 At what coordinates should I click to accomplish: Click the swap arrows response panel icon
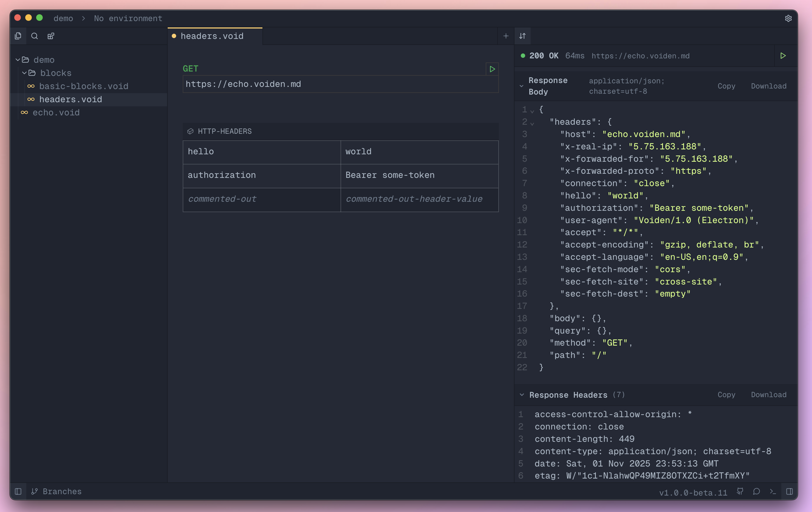click(522, 36)
